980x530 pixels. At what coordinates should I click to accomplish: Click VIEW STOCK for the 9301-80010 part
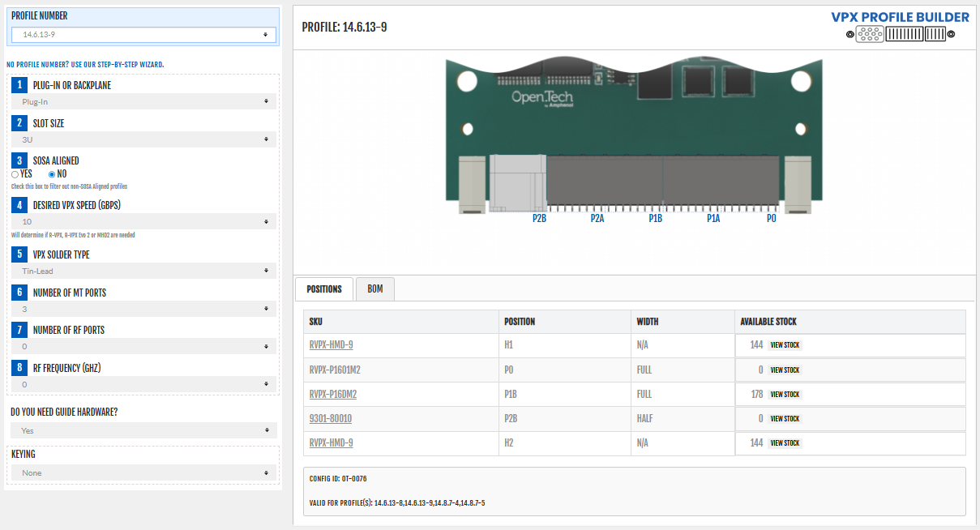click(x=781, y=418)
